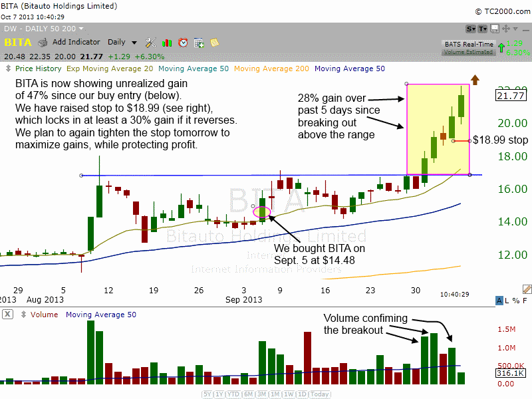532x399 pixels.
Task: Set chart range to 1W
Action: 289,394
